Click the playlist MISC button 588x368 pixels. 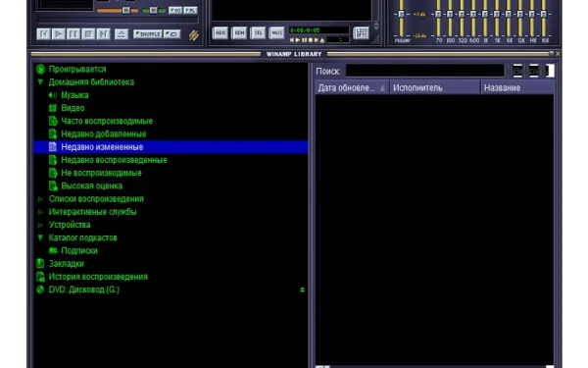pos(276,33)
